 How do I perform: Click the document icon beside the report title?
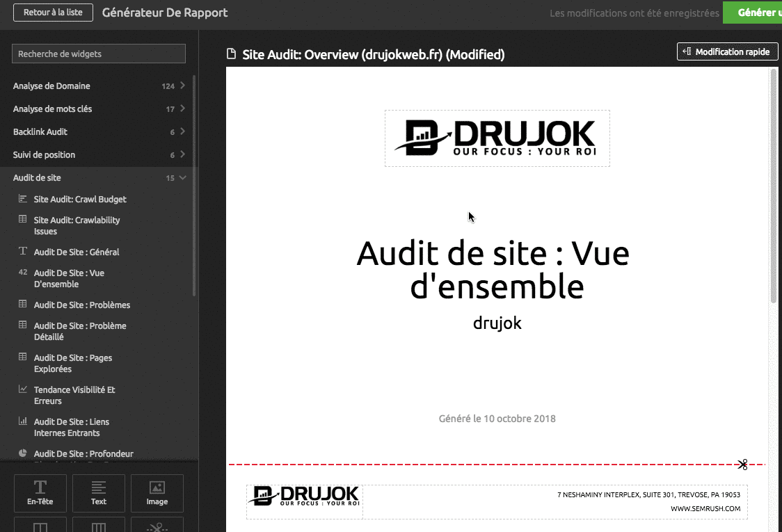pos(231,54)
